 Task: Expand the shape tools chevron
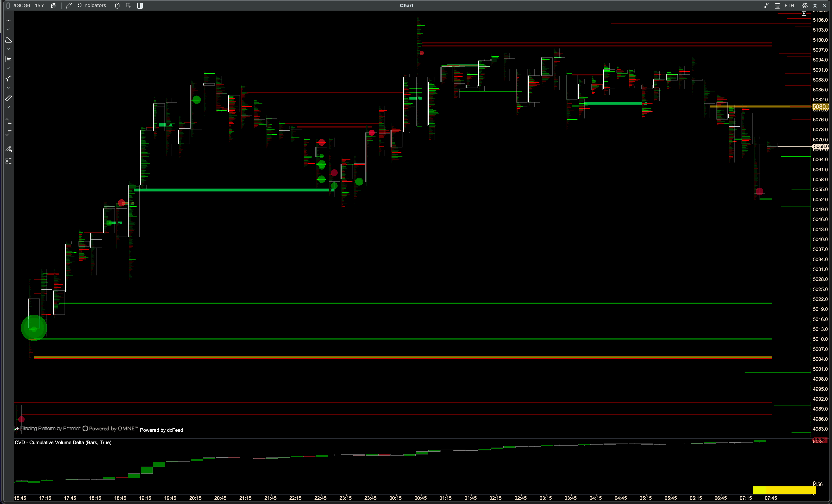8,49
